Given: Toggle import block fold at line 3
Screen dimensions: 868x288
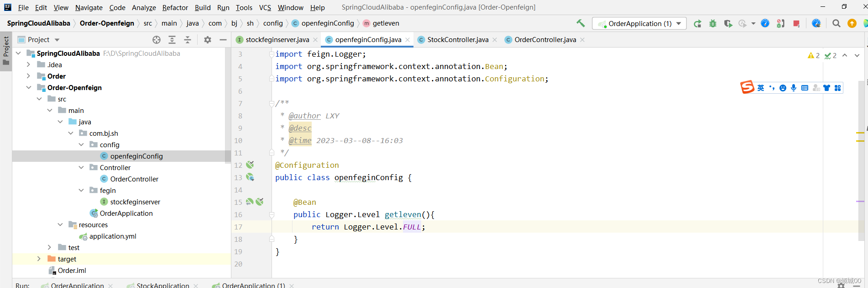Looking at the screenshot, I should tap(272, 54).
